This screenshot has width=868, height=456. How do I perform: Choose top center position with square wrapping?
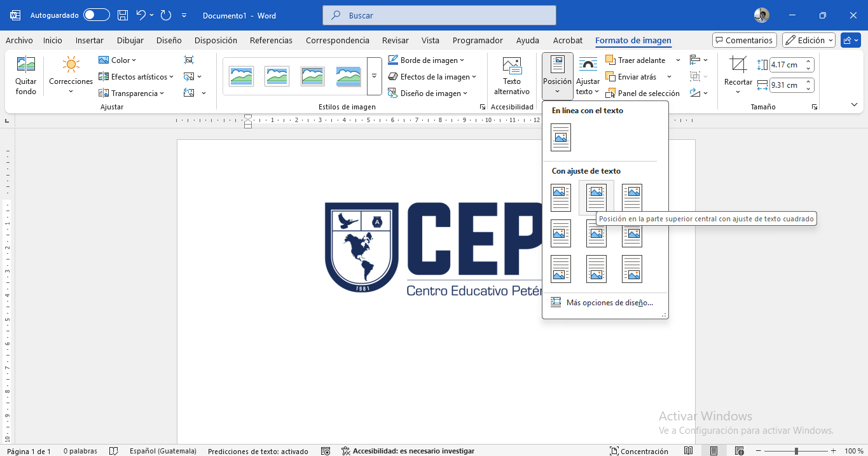pyautogui.click(x=596, y=198)
